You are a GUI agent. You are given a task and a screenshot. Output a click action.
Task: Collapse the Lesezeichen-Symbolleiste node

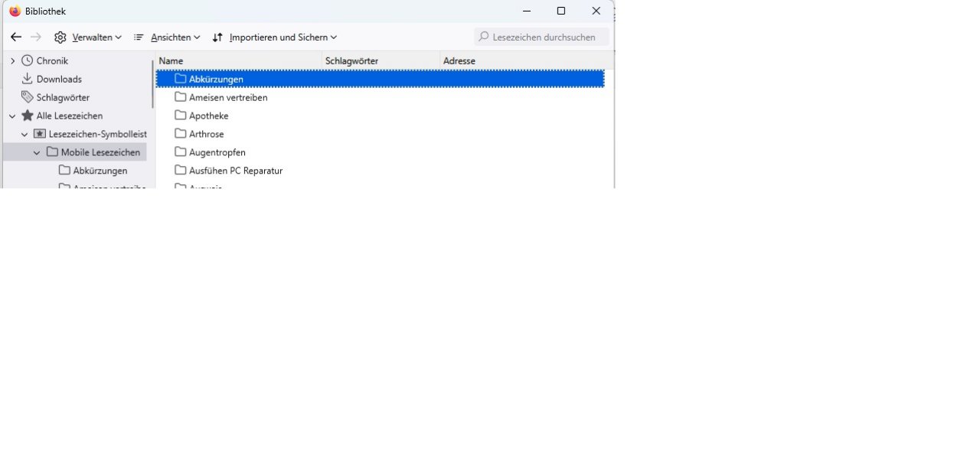(x=24, y=134)
